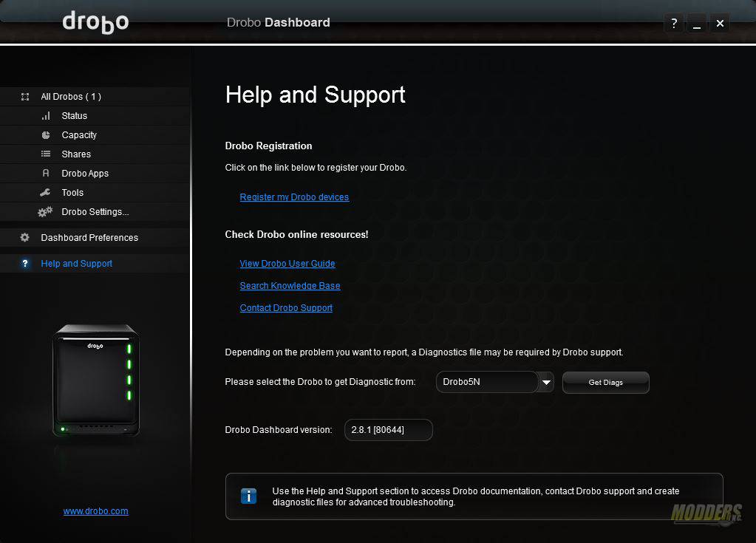The image size is (756, 543).
Task: Click the Capacity pie-chart icon
Action: coord(46,135)
